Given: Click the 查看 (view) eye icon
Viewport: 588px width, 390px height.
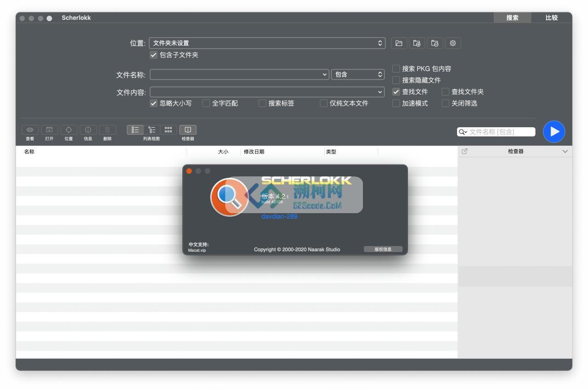Looking at the screenshot, I should [30, 130].
